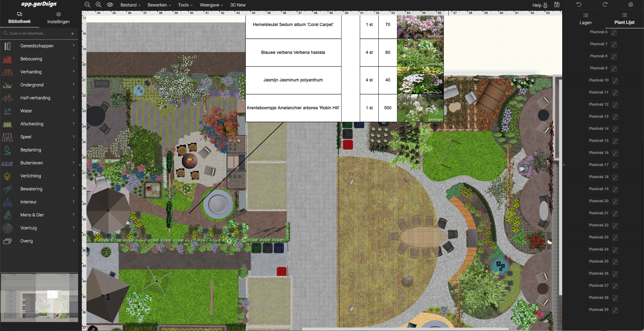This screenshot has width=644, height=331.
Task: Switch to the Instellingen tab
Action: [58, 18]
